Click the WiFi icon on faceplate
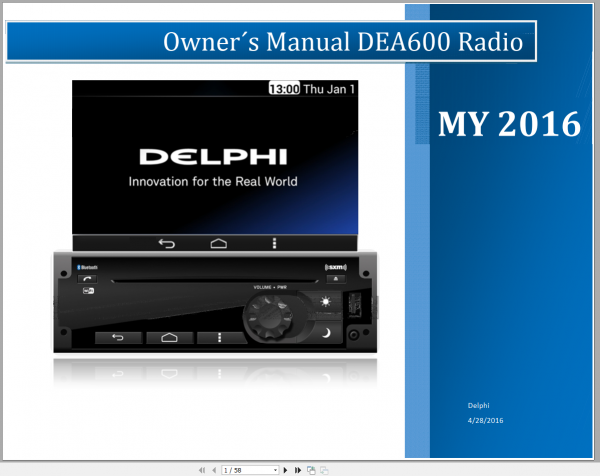600x476 pixels. (x=88, y=291)
